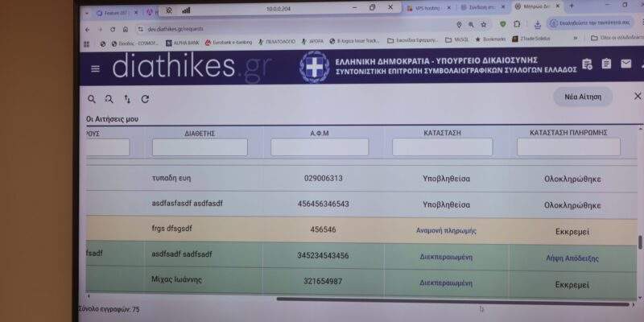Click the clipboard icon in the blue header
Screen dimensions: 644x322
click(606, 64)
